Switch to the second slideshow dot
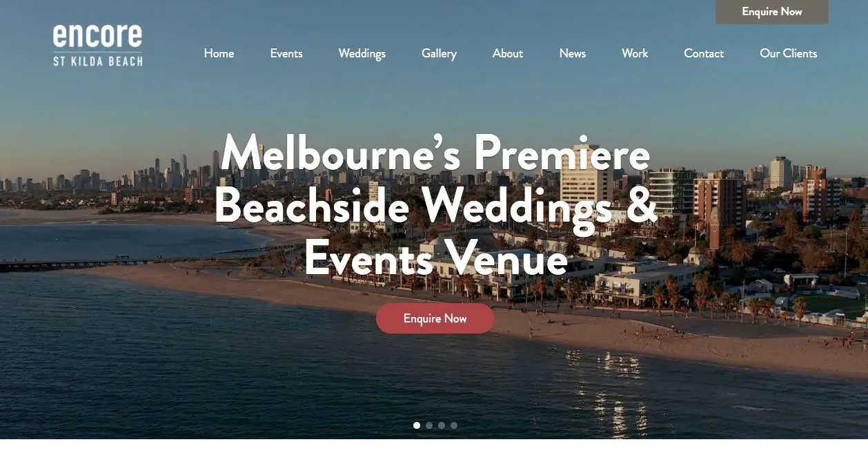Viewport: 868px width, 462px height. [429, 425]
